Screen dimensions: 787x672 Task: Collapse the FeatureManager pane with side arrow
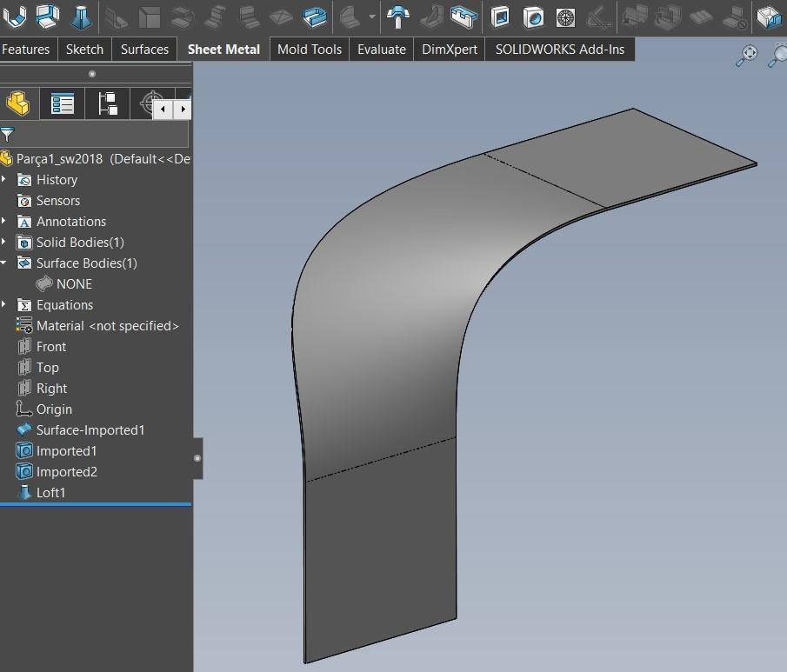pyautogui.click(x=197, y=458)
